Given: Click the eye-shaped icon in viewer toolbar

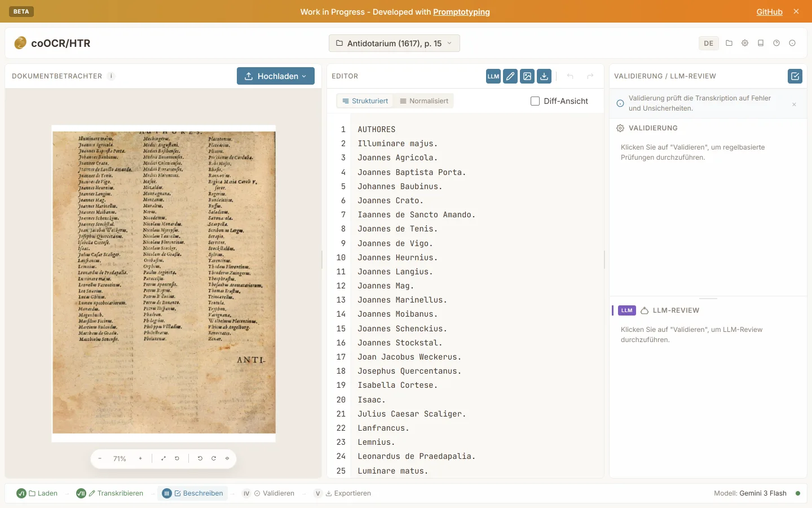Looking at the screenshot, I should click(227, 458).
